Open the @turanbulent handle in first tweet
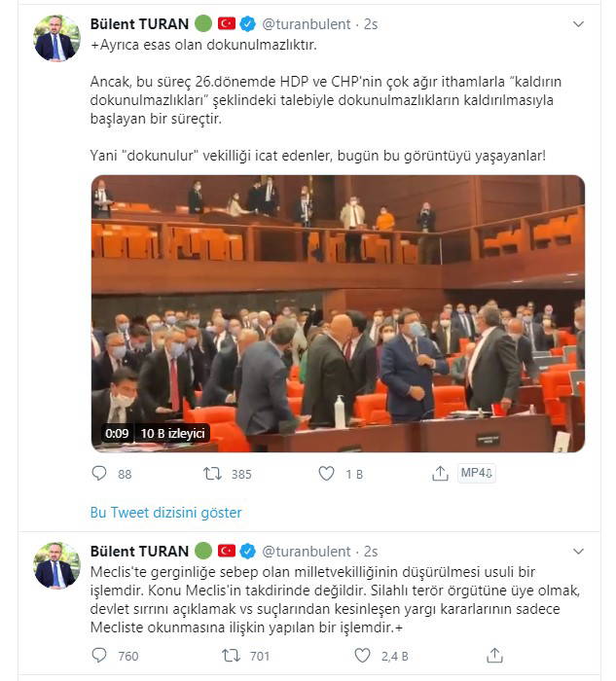The image size is (616, 681). pos(307,24)
